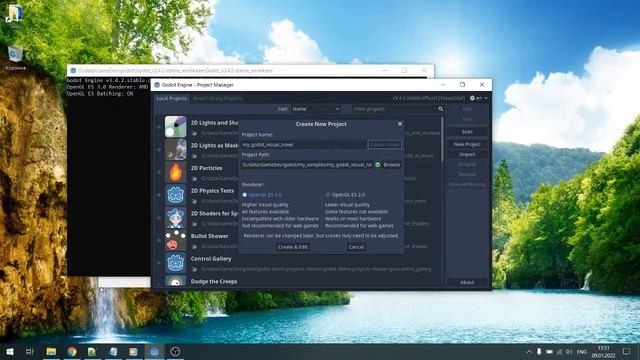Click the search magnifier icon
The image size is (640, 360).
(x=440, y=109)
